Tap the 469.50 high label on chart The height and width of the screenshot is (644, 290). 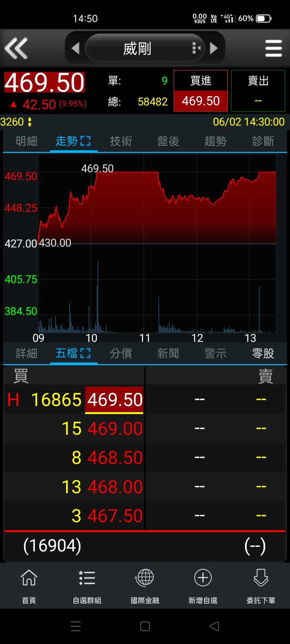click(x=97, y=168)
